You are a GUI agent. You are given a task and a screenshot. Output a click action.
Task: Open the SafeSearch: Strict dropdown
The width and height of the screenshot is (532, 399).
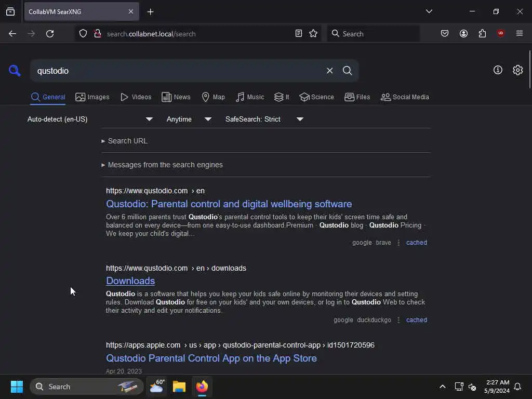[x=264, y=119]
